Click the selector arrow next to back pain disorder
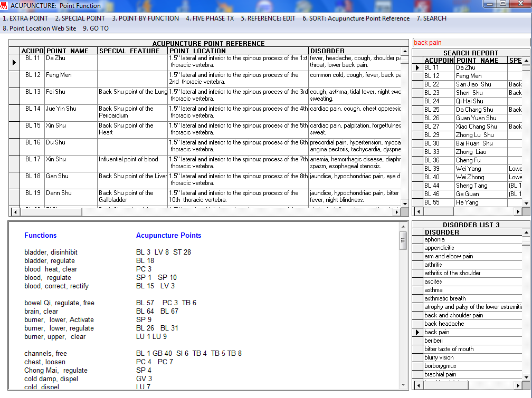532x398 pixels. pos(417,332)
